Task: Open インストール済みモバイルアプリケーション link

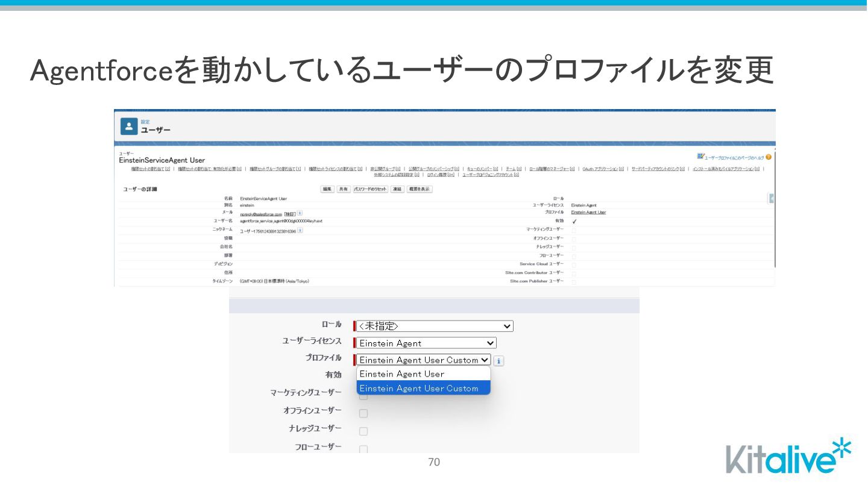Action: coord(726,169)
